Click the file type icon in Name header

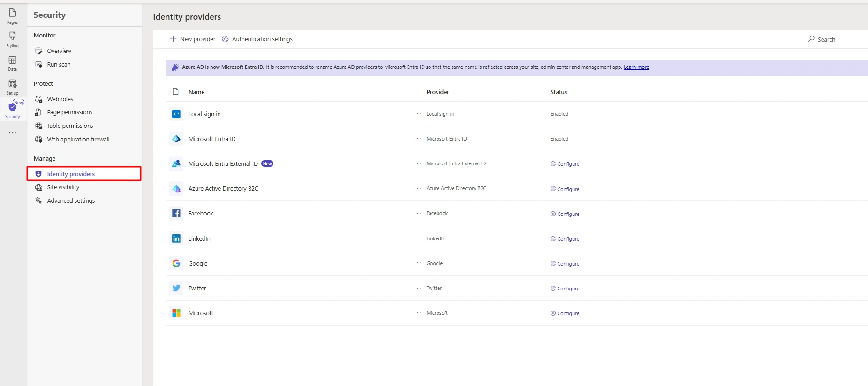point(176,91)
